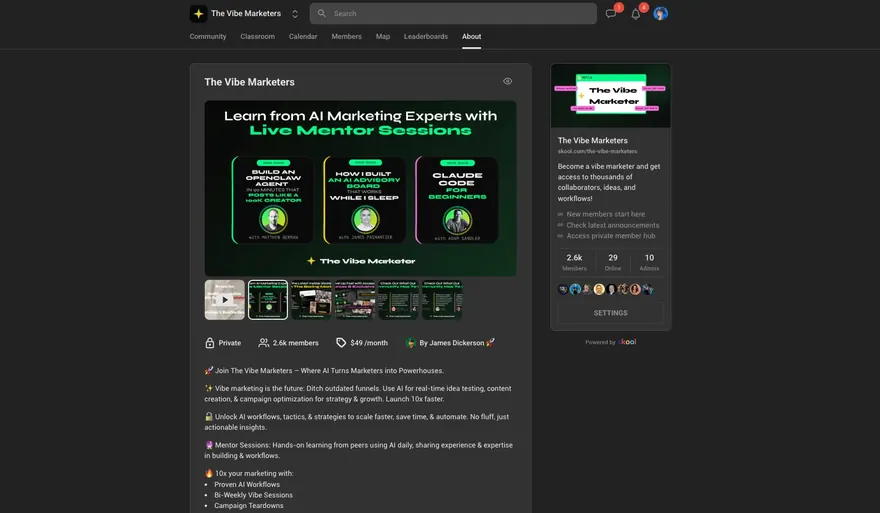The height and width of the screenshot is (513, 880).
Task: Select the third gallery thumbnail
Action: (311, 300)
